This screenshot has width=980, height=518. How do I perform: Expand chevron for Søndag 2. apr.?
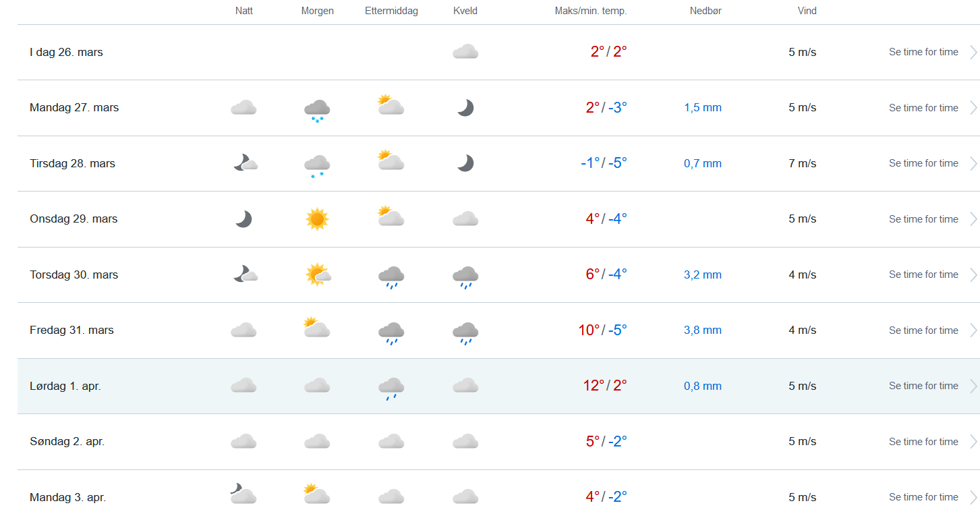pos(973,442)
